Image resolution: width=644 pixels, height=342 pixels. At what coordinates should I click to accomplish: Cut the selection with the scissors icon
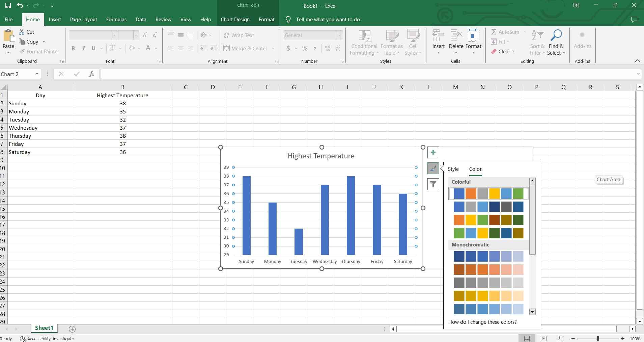22,32
